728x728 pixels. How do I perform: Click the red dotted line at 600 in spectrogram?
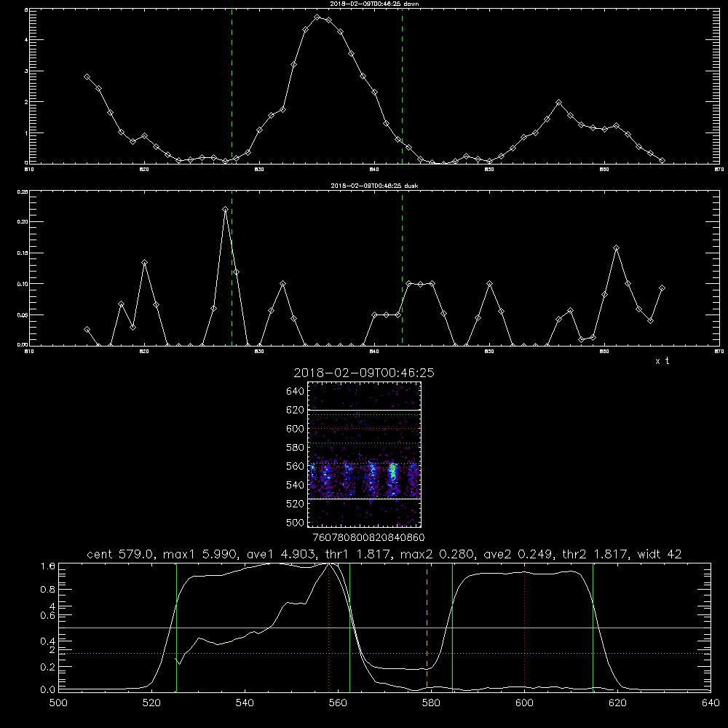(x=364, y=429)
